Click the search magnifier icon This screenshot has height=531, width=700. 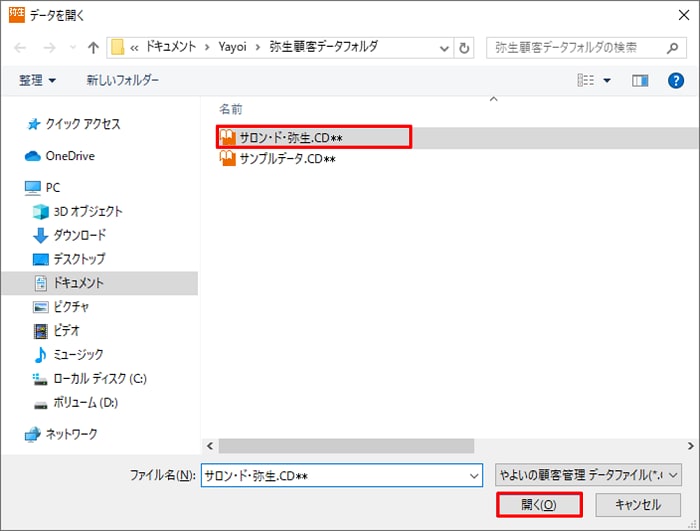pos(672,47)
